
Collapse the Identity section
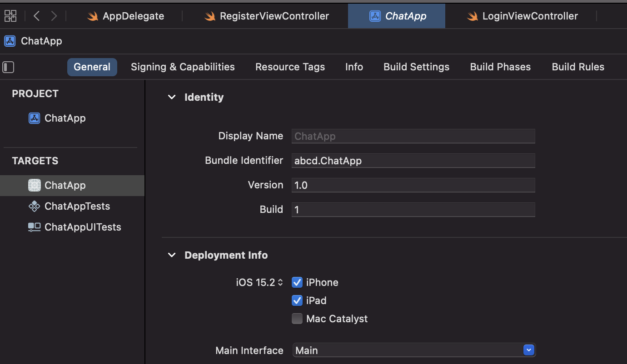click(x=172, y=97)
